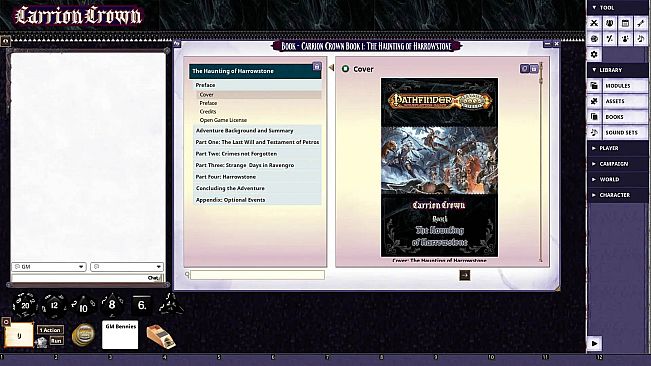Viewport: 651px width, 366px height.
Task: Click the gold bennies chip stack
Action: coord(83,334)
